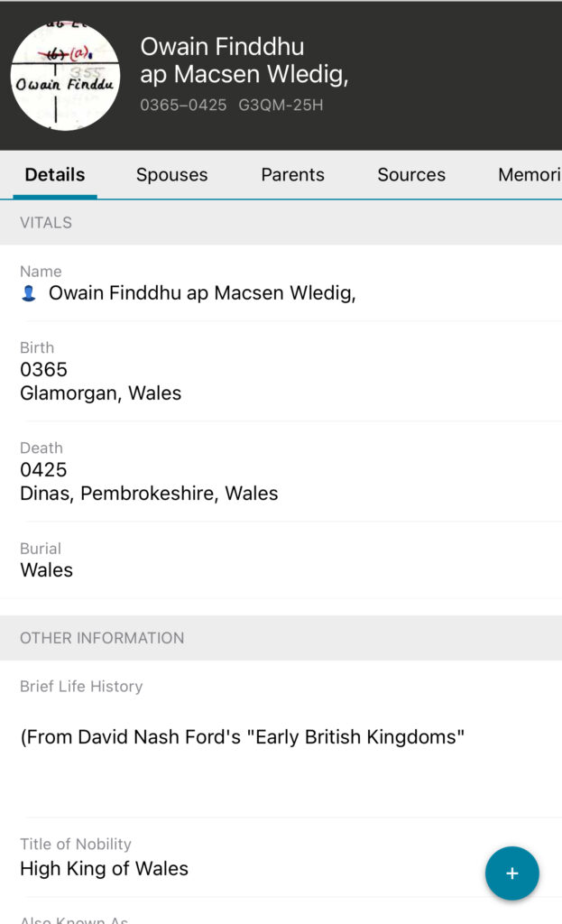
Task: Go to the Sources tab
Action: 411,175
